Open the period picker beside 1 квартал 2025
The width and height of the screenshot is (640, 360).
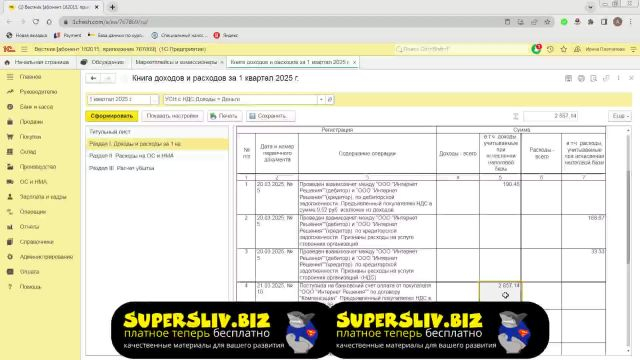(154, 99)
